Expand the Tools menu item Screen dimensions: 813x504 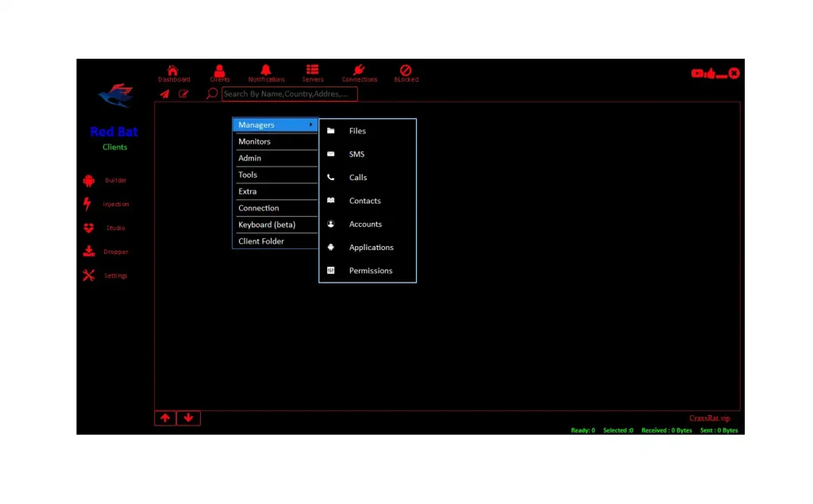(x=248, y=175)
